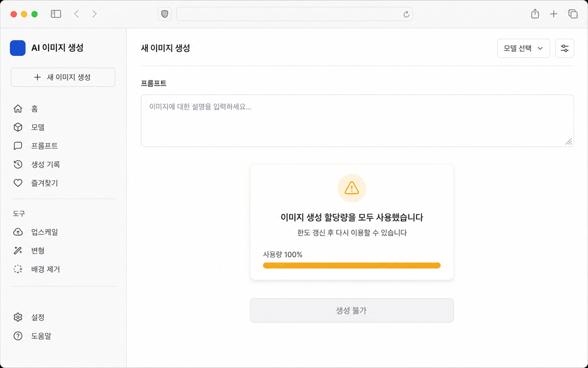Click the 새 이미지 생성 sidebar button
588x368 pixels.
pyautogui.click(x=63, y=77)
